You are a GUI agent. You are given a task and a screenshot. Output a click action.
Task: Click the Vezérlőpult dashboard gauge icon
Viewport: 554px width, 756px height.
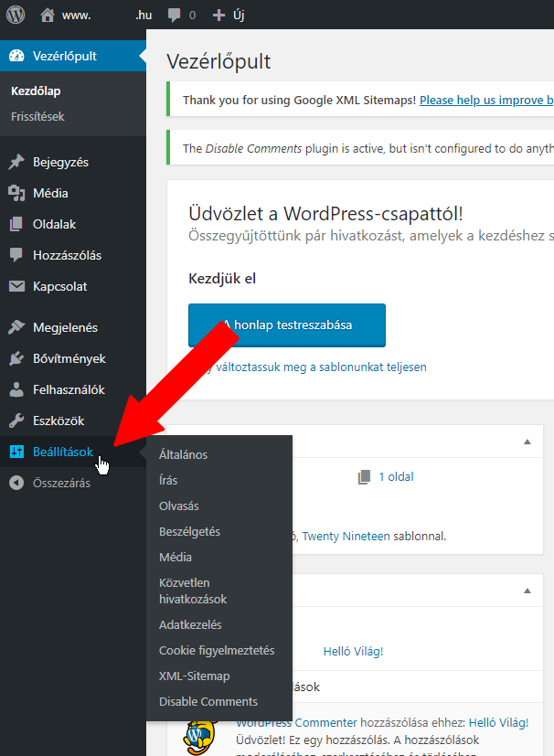pyautogui.click(x=16, y=56)
